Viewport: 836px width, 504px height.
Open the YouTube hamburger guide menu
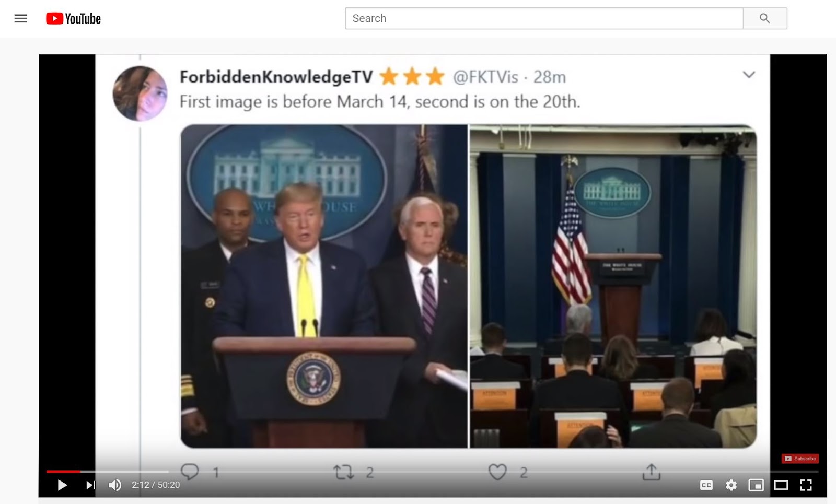pyautogui.click(x=21, y=19)
